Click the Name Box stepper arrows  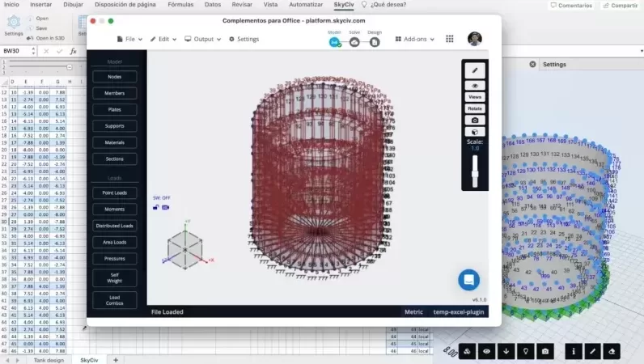click(x=33, y=51)
